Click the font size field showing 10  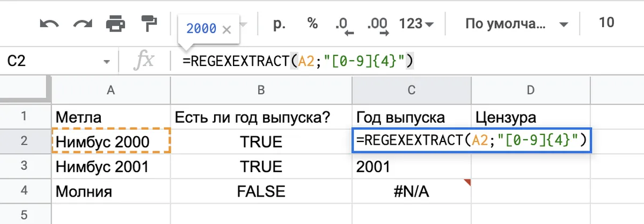coord(606,23)
